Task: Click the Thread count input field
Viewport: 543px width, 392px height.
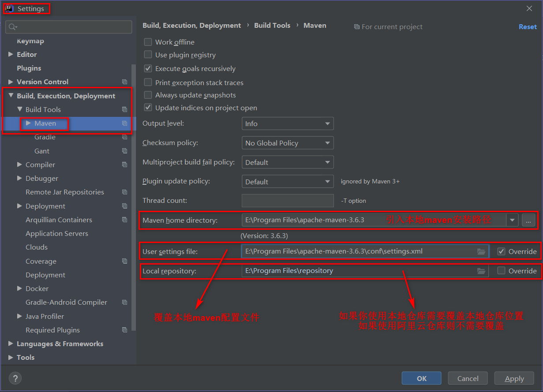Action: tap(288, 201)
